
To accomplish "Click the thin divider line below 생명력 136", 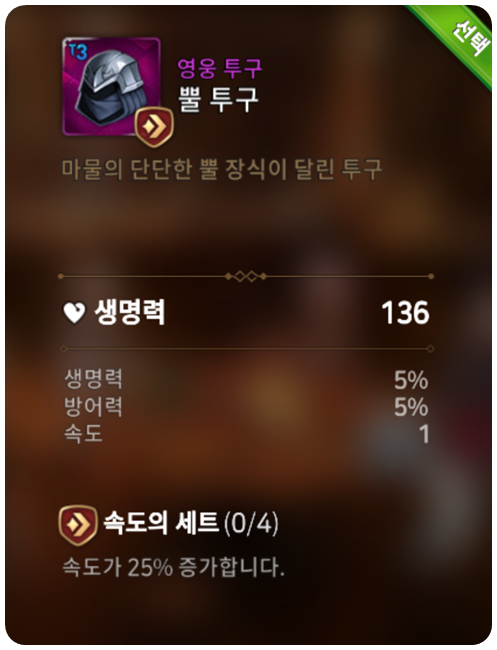I will click(246, 349).
